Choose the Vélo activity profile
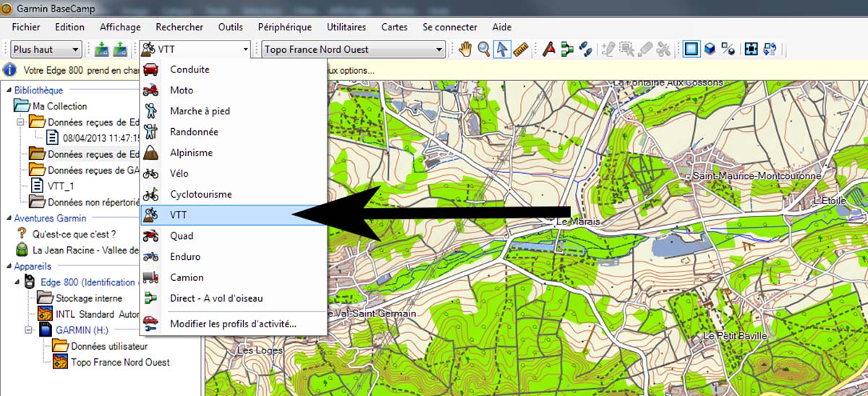 click(234, 174)
